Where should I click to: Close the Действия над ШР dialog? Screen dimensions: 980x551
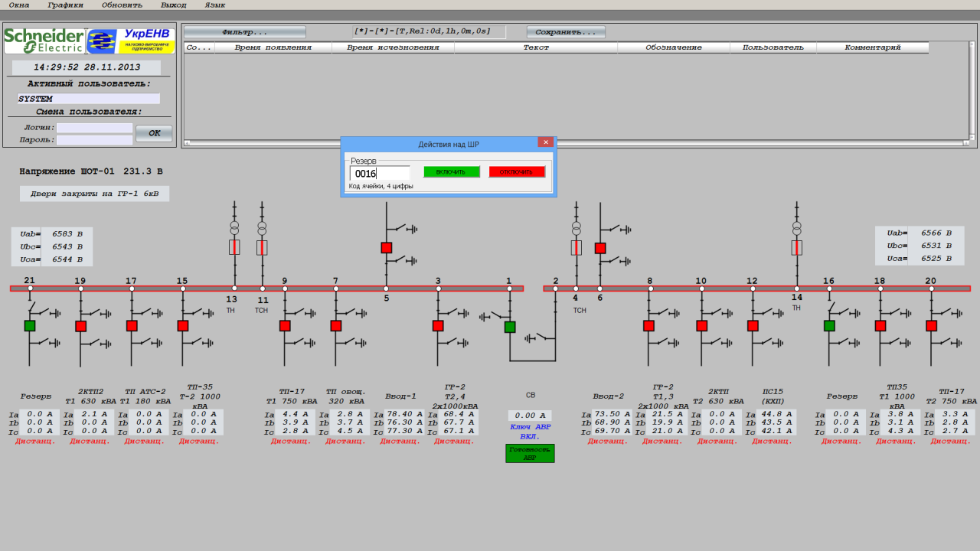point(545,142)
